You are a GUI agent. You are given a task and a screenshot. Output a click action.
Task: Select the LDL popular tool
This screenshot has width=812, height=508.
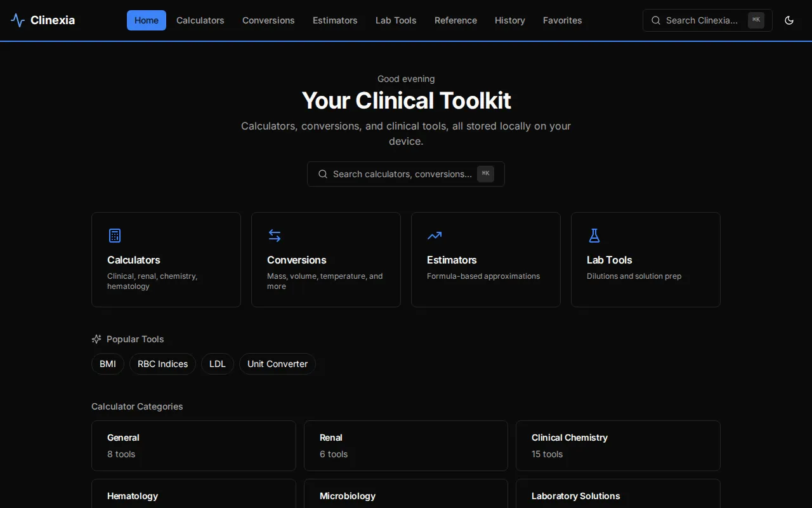pos(218,364)
